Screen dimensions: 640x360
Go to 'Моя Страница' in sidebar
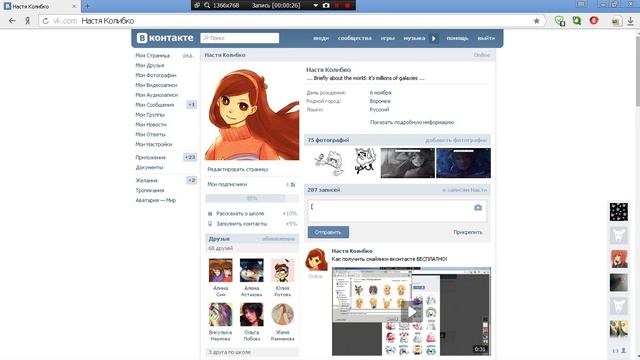coord(153,56)
